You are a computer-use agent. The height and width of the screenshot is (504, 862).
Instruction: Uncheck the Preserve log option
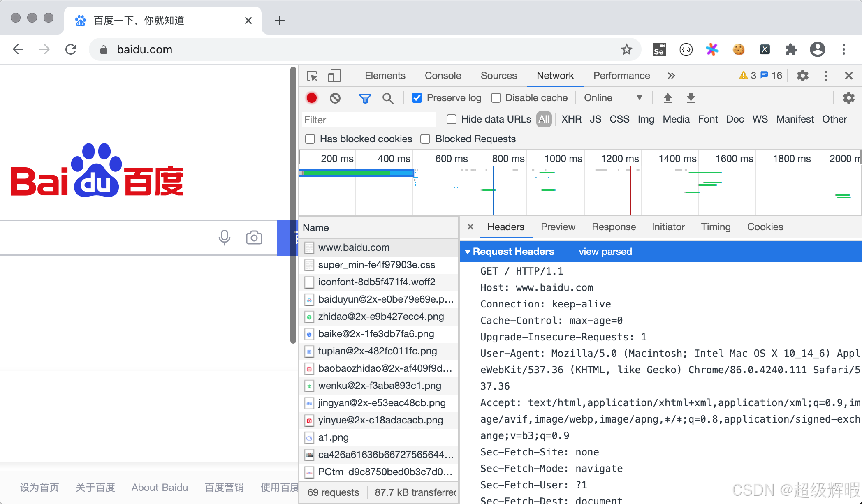coord(417,98)
